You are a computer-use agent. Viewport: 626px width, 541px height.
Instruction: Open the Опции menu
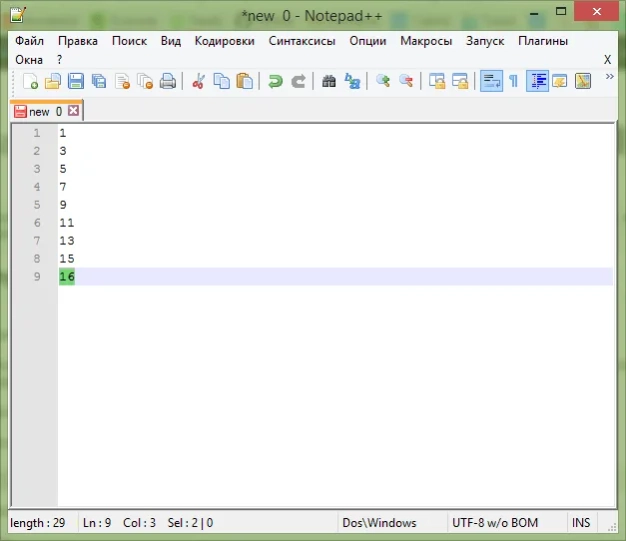click(368, 41)
